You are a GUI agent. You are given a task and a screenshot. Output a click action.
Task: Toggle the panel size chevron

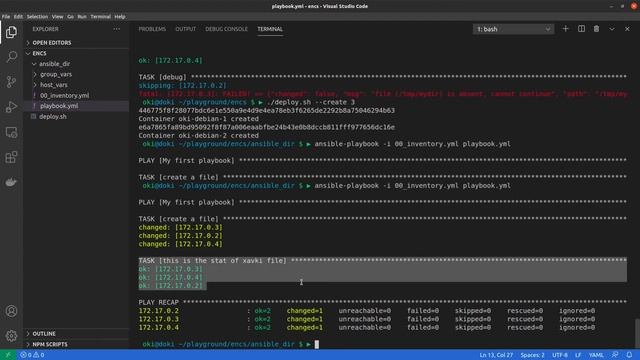(611, 29)
